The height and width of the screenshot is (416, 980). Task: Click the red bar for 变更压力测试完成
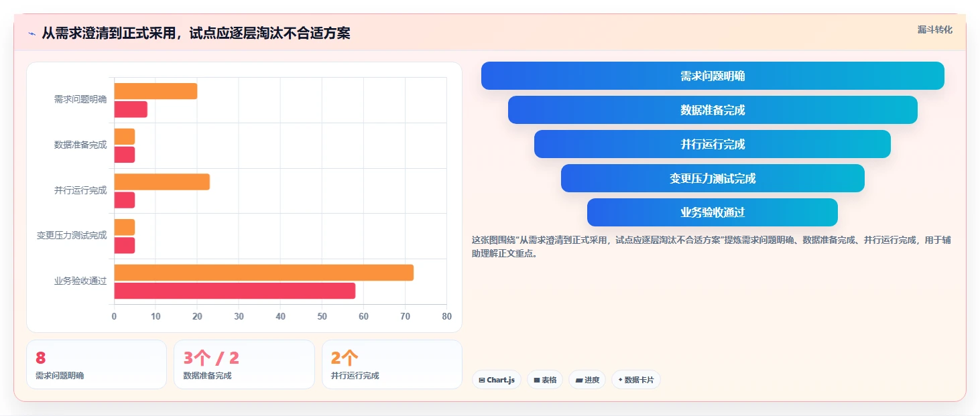click(x=125, y=245)
